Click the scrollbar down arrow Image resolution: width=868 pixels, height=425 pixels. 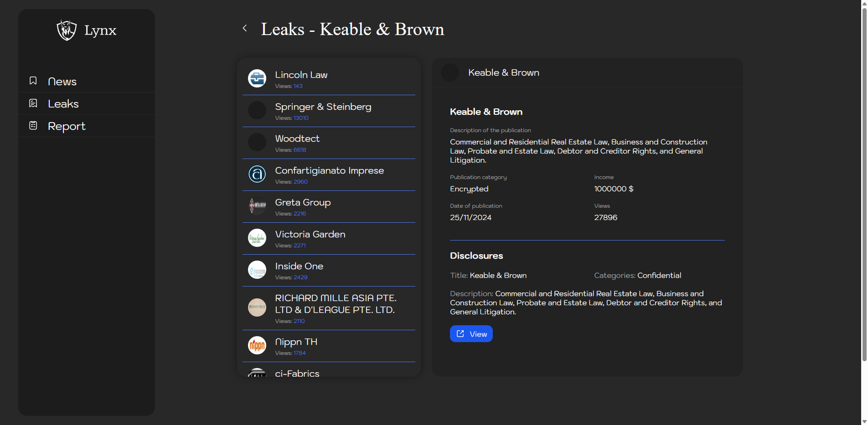click(864, 421)
